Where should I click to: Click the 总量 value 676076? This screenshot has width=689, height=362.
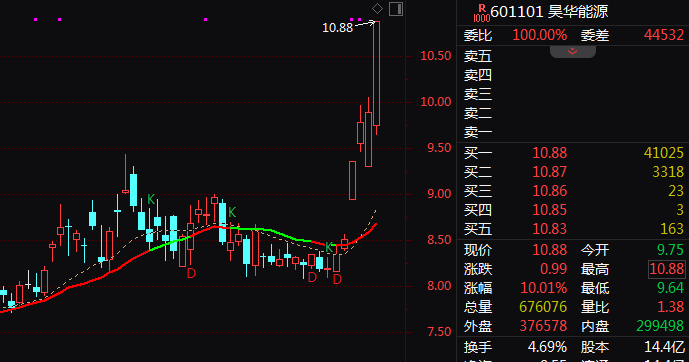coord(543,307)
